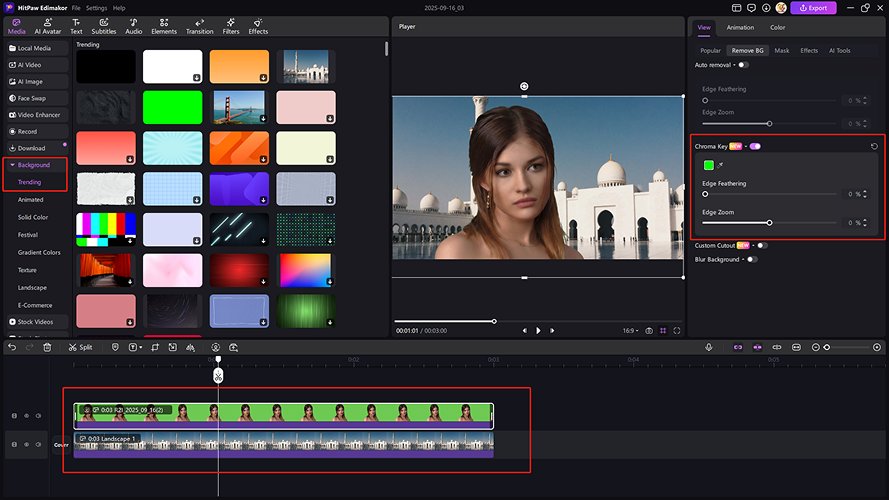Collapse the Background category in sidebar
This screenshot has width=889, height=500.
pyautogui.click(x=33, y=165)
